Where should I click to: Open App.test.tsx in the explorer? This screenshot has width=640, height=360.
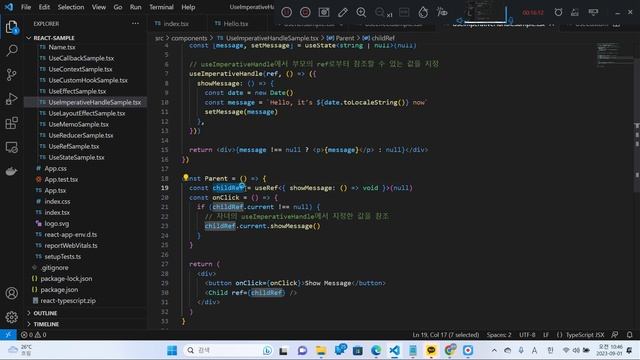tap(61, 180)
